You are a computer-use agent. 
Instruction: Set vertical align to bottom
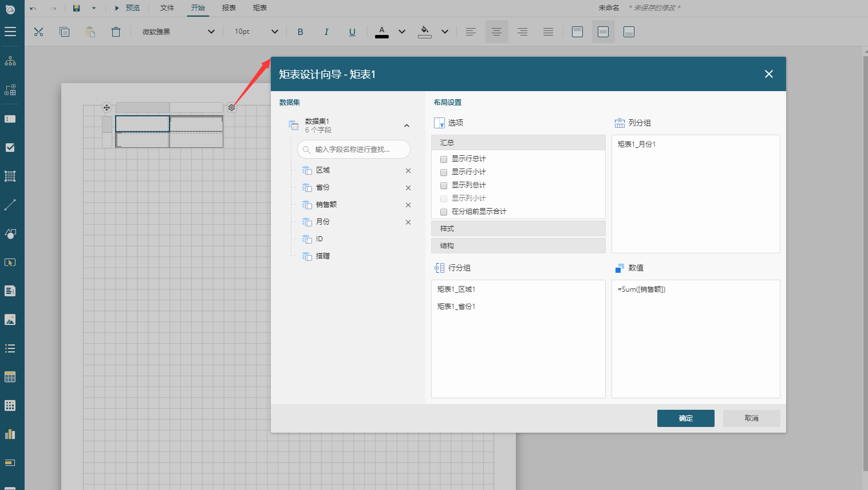pos(629,32)
